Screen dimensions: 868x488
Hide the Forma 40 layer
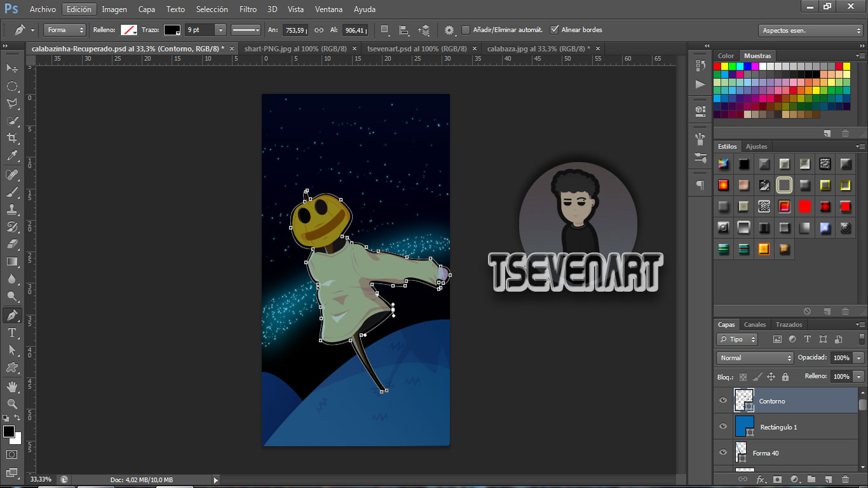pyautogui.click(x=722, y=453)
